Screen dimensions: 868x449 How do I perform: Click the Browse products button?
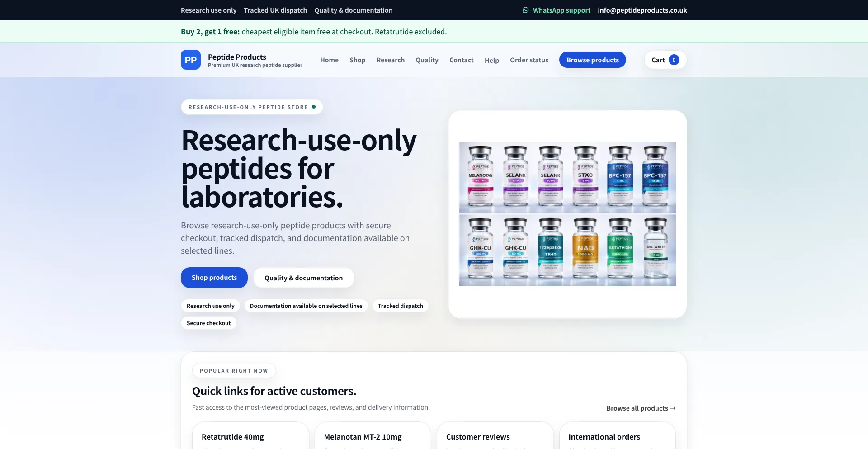(592, 60)
